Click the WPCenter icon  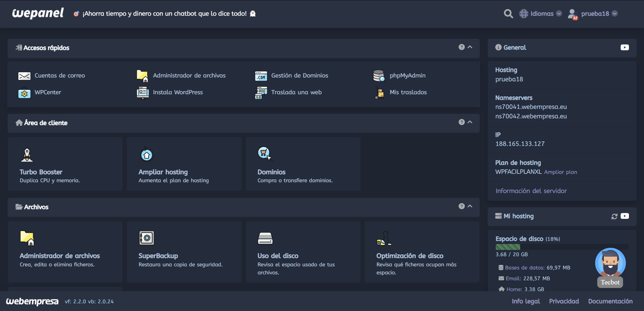point(24,93)
